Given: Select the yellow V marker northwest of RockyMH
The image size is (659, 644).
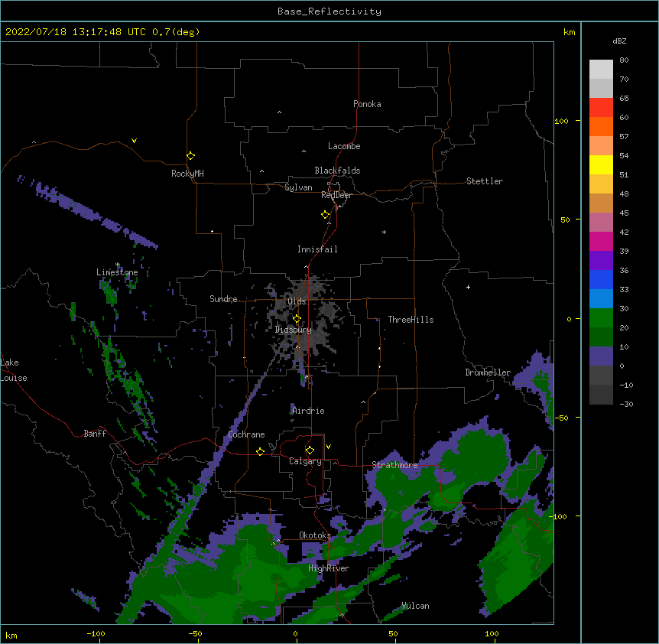Looking at the screenshot, I should 134,141.
